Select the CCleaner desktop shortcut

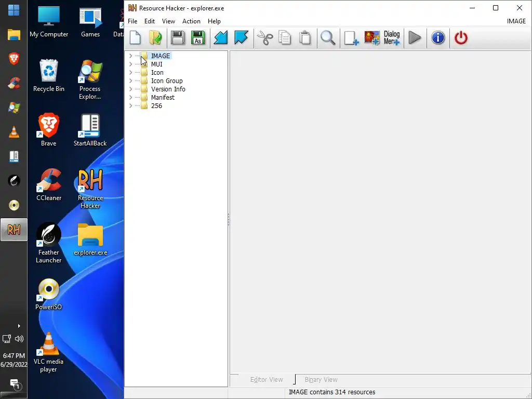point(49,184)
